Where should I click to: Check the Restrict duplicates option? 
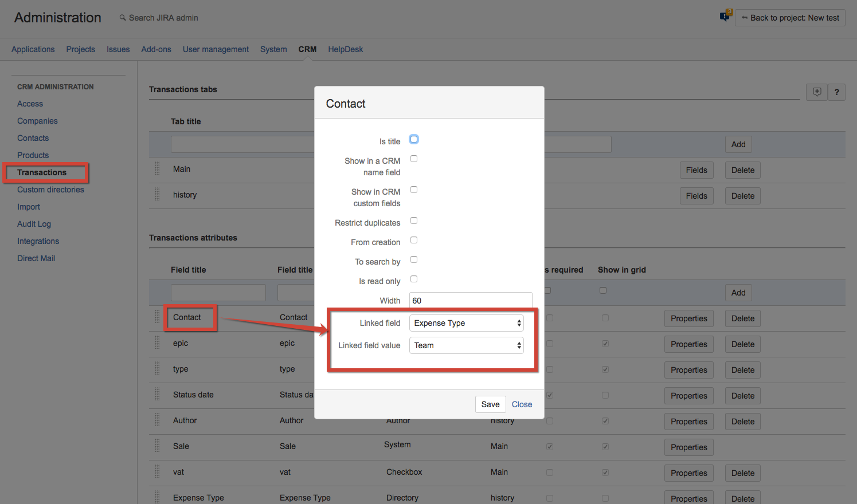tap(414, 220)
